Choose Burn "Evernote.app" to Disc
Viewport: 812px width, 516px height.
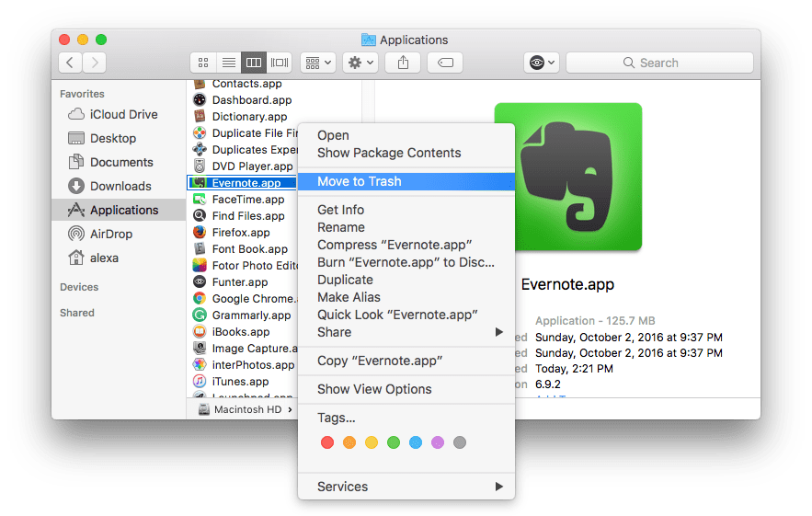point(406,263)
